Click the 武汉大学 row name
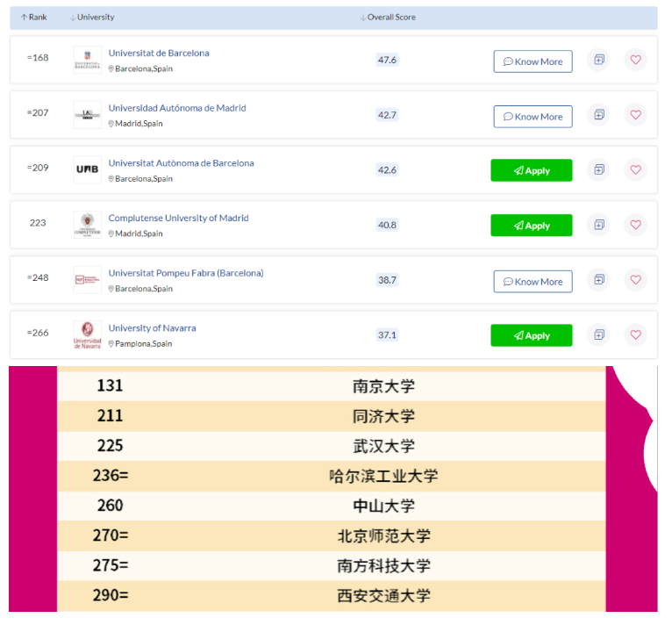This screenshot has width=672, height=625. pyautogui.click(x=383, y=446)
